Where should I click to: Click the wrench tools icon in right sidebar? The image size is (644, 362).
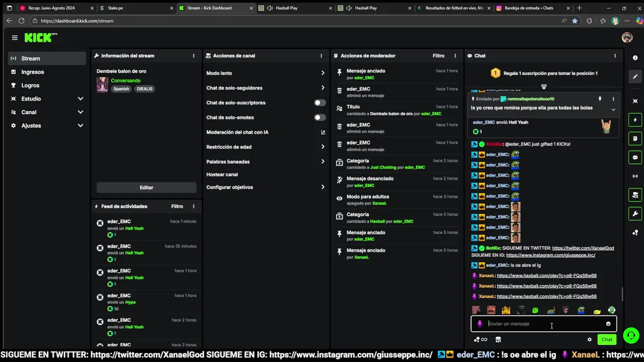tap(635, 214)
